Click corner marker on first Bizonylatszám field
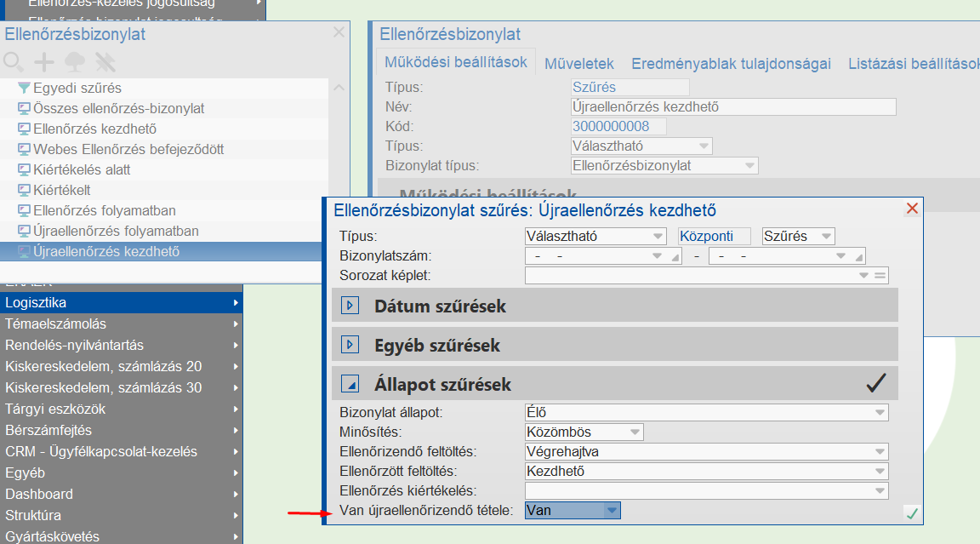980x544 pixels. [675, 258]
